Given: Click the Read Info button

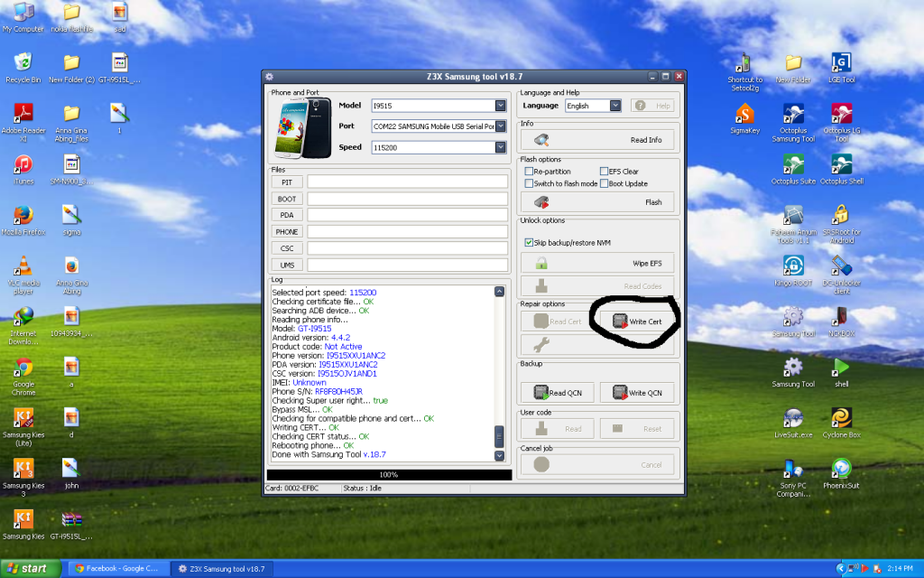Looking at the screenshot, I should pos(597,140).
